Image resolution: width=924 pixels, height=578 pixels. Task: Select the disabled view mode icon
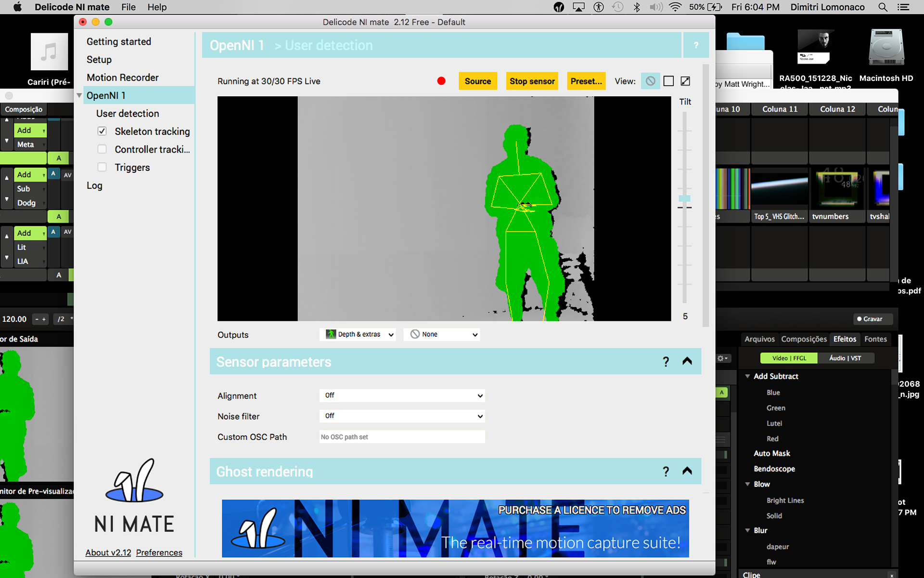point(650,81)
